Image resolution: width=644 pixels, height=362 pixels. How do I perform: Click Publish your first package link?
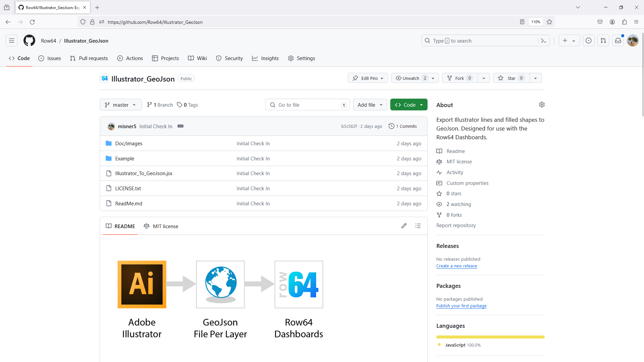[461, 306]
